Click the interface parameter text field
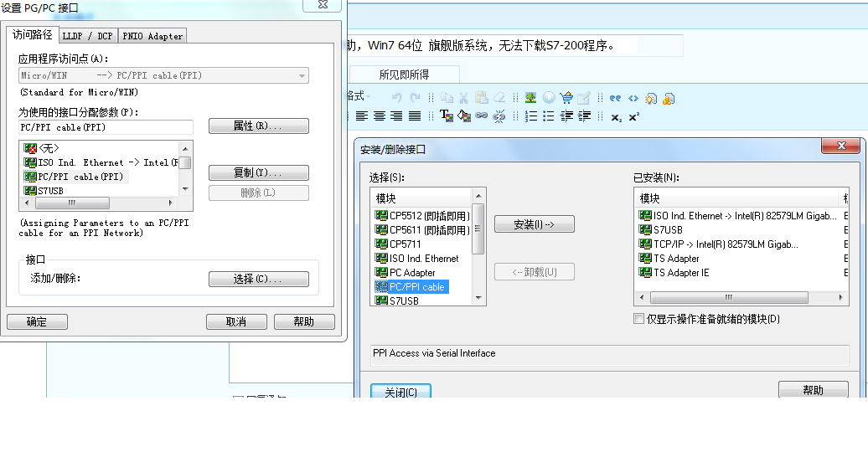 [x=106, y=127]
